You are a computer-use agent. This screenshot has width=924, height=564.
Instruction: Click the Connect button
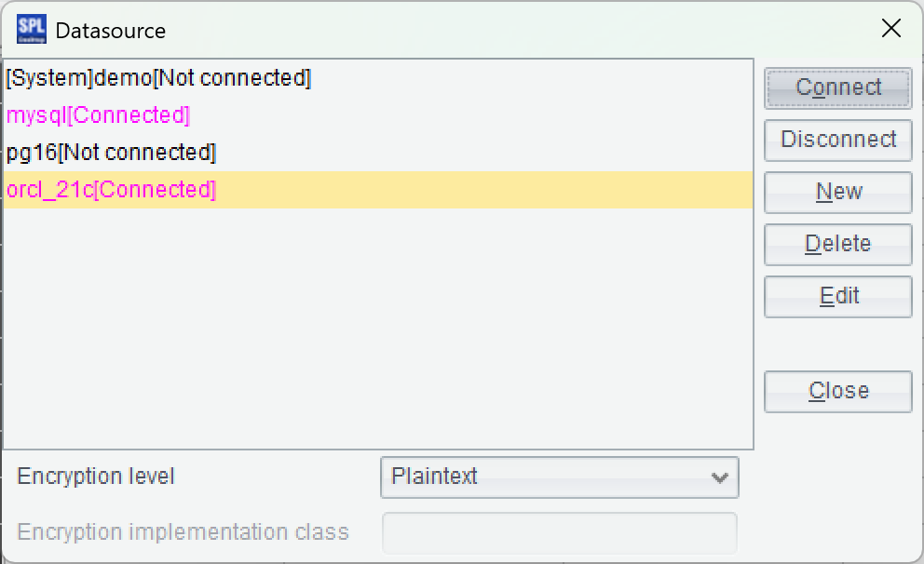[838, 87]
